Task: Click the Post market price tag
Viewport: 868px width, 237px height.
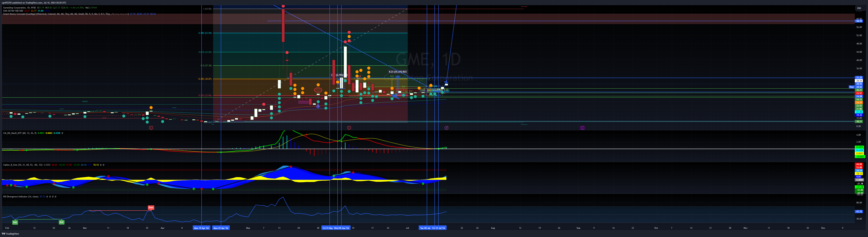Action: [x=852, y=87]
